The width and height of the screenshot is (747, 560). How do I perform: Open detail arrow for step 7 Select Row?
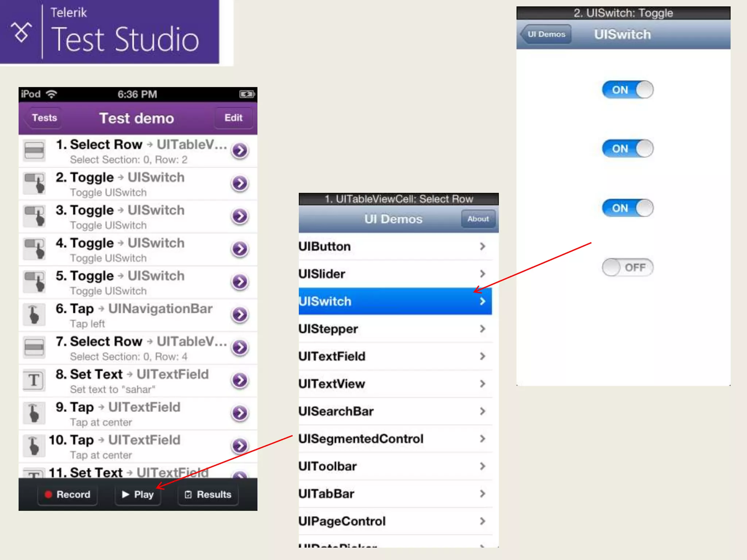pos(240,347)
